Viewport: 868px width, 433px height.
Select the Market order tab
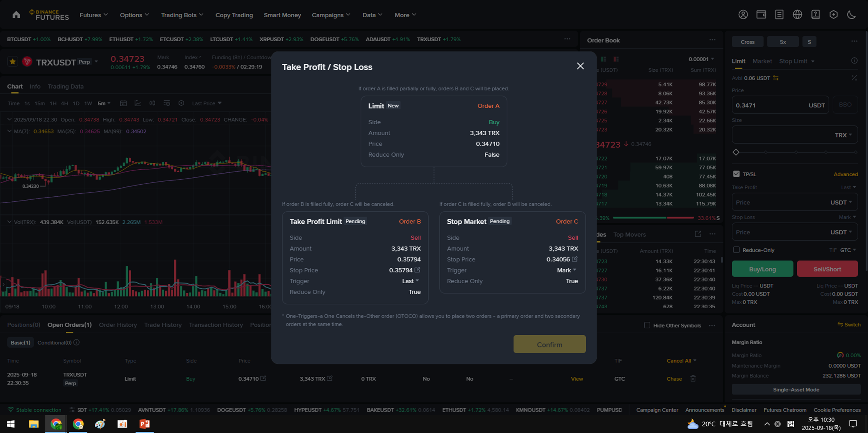[762, 61]
